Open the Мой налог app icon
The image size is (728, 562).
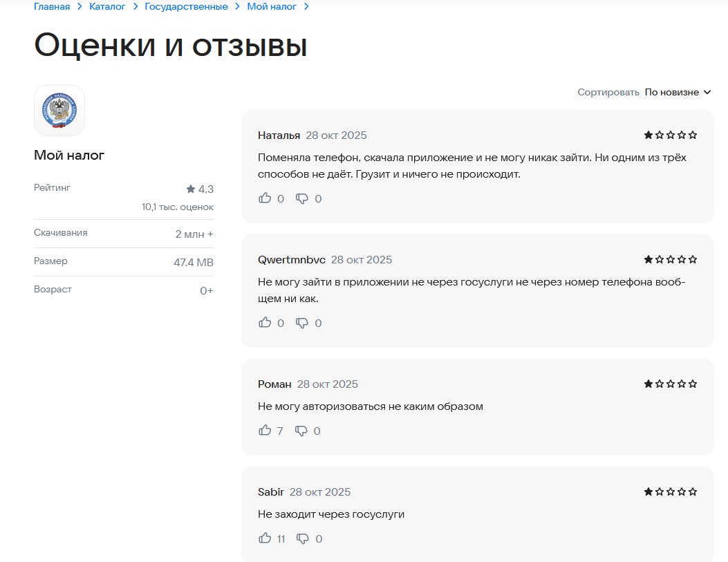click(x=59, y=111)
